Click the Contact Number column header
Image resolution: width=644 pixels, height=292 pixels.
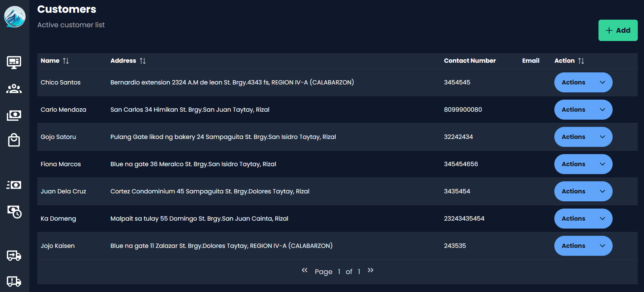[x=470, y=61]
